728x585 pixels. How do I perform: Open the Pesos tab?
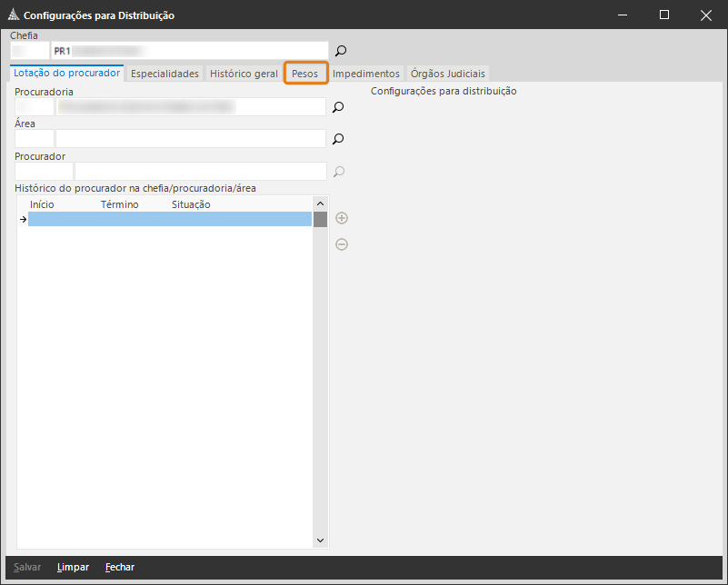click(304, 74)
